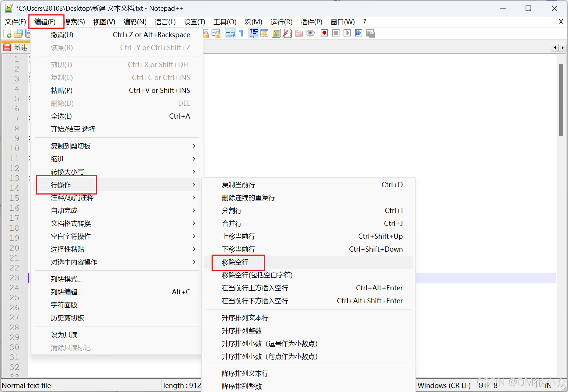The image size is (568, 392).
Task: Open the 视图(V) menu
Action: coord(104,22)
